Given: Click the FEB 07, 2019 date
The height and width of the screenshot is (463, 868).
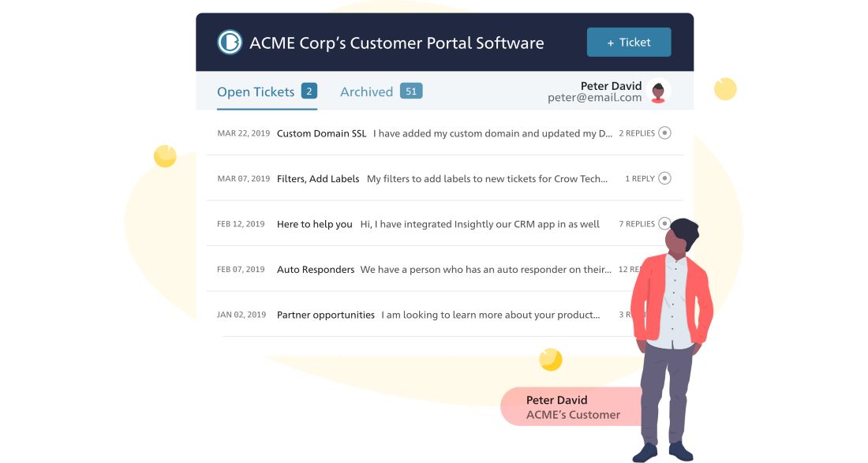Looking at the screenshot, I should click(241, 270).
